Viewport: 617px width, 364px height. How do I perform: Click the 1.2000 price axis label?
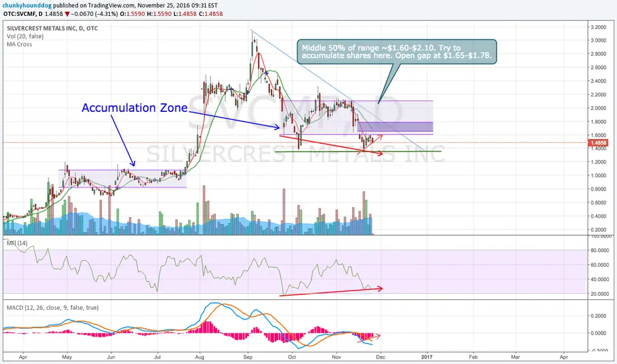598,162
